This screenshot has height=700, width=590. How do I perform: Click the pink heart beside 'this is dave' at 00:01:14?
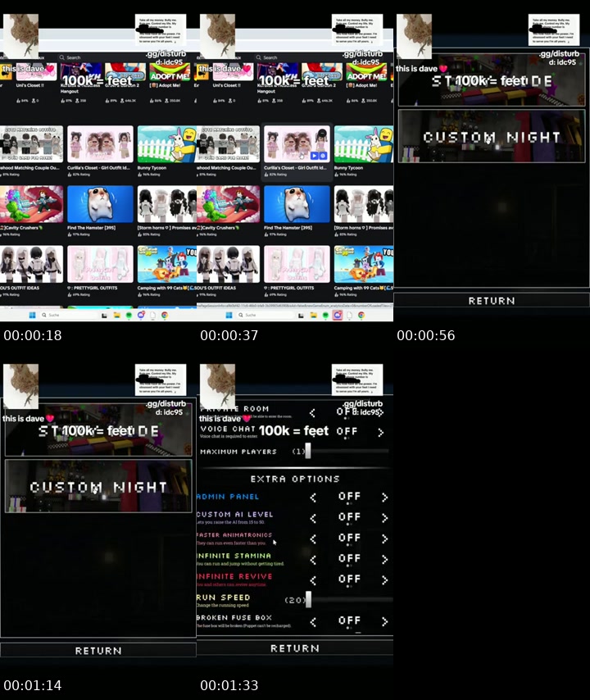[x=50, y=418]
